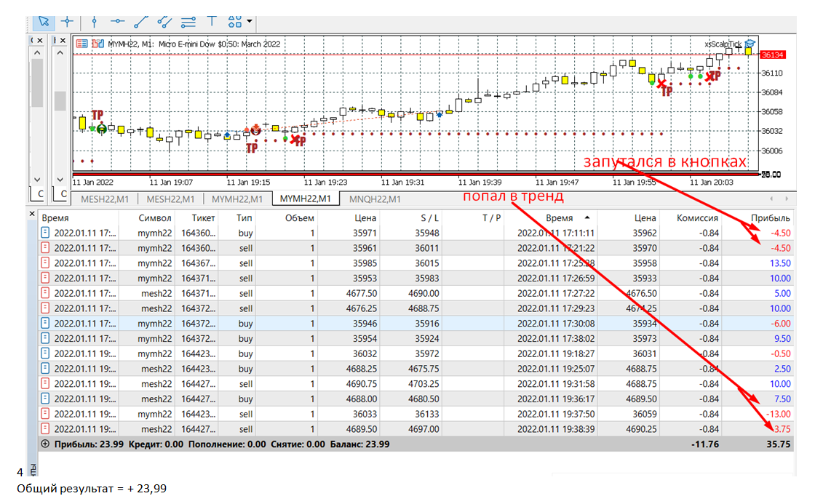Viewport: 823px width, 504px height.
Task: Choose the vertical line drawing tool
Action: pyautogui.click(x=94, y=20)
